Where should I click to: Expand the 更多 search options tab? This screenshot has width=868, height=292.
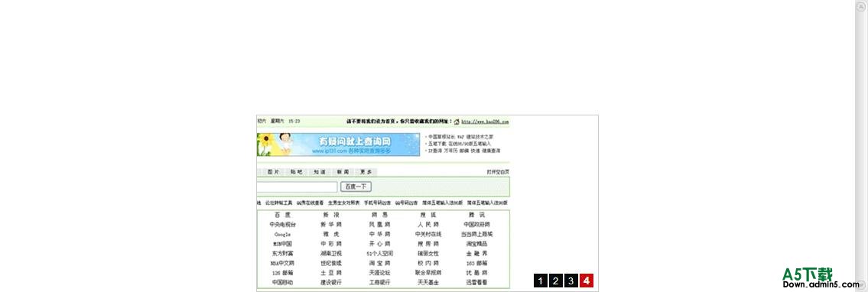click(366, 172)
